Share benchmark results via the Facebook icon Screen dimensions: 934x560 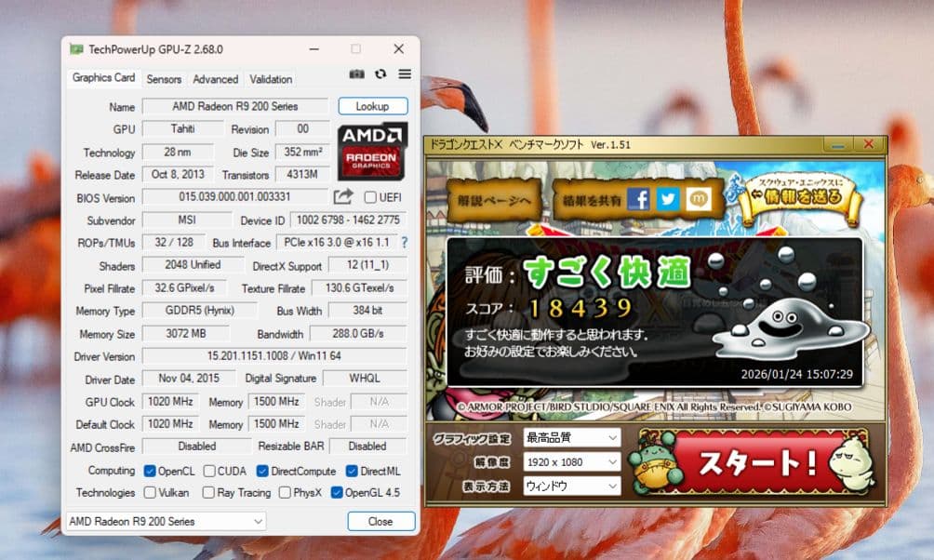[638, 198]
